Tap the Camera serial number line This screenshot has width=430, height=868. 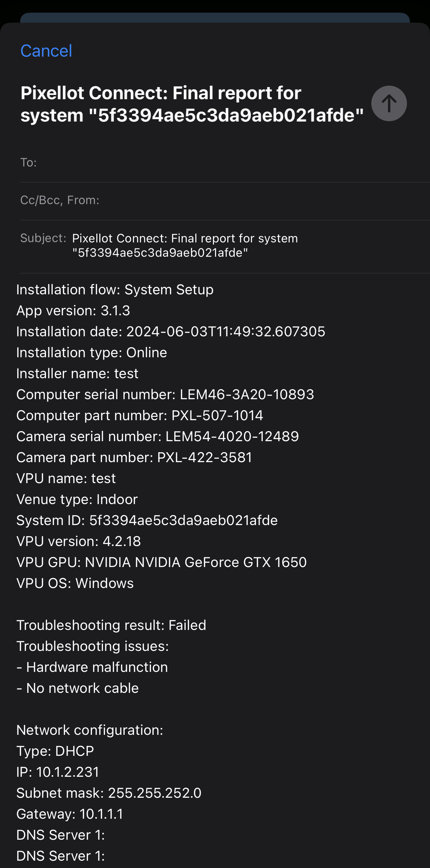pyautogui.click(x=157, y=436)
